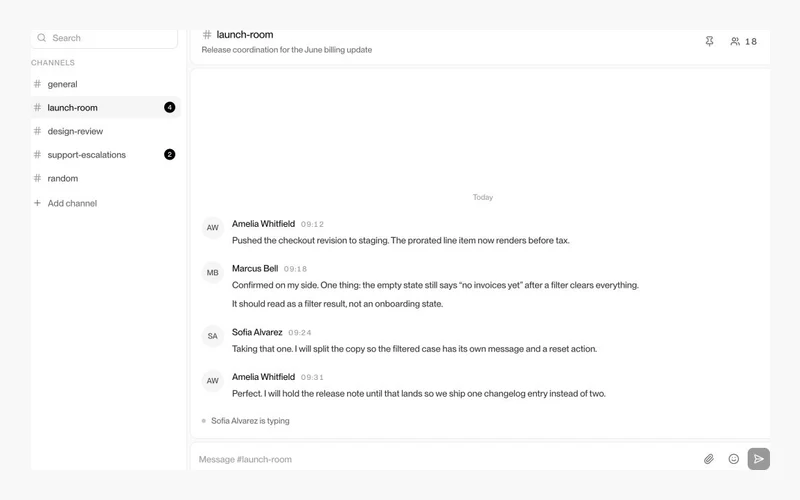Click the 09:18 timestamp
The width and height of the screenshot is (800, 500).
[295, 269]
